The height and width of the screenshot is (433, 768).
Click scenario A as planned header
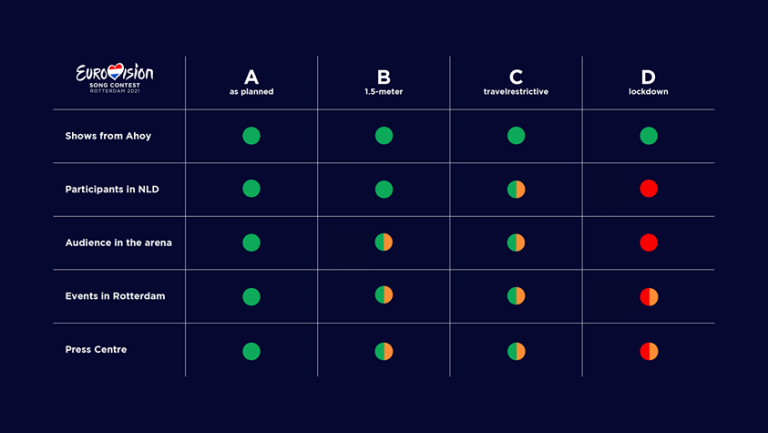(251, 82)
